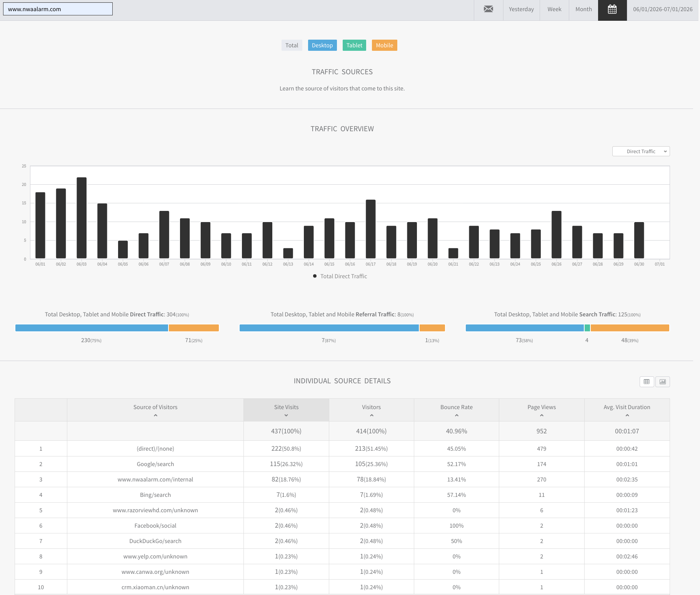Click the Total filter button
The height and width of the screenshot is (595, 700).
[x=292, y=45]
